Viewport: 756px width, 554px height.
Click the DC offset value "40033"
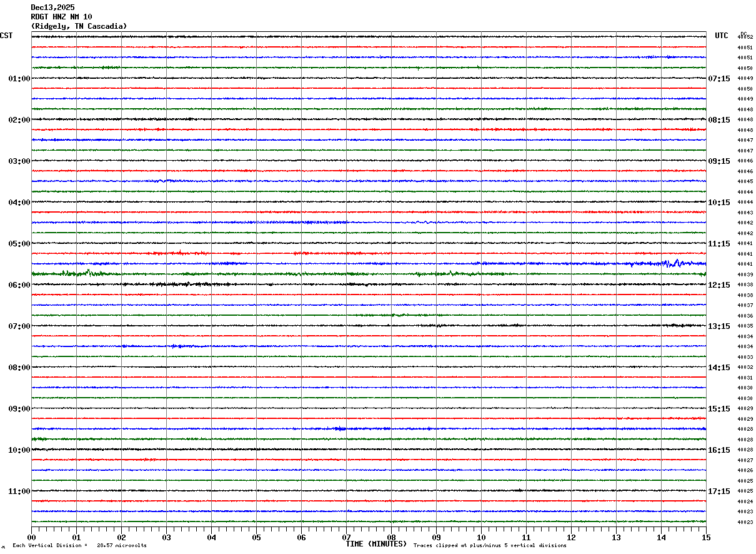(x=745, y=357)
